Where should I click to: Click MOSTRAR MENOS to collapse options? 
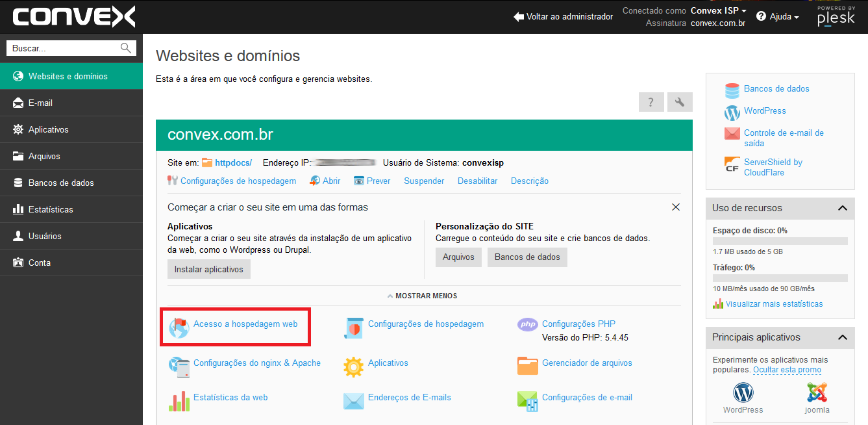pos(422,296)
